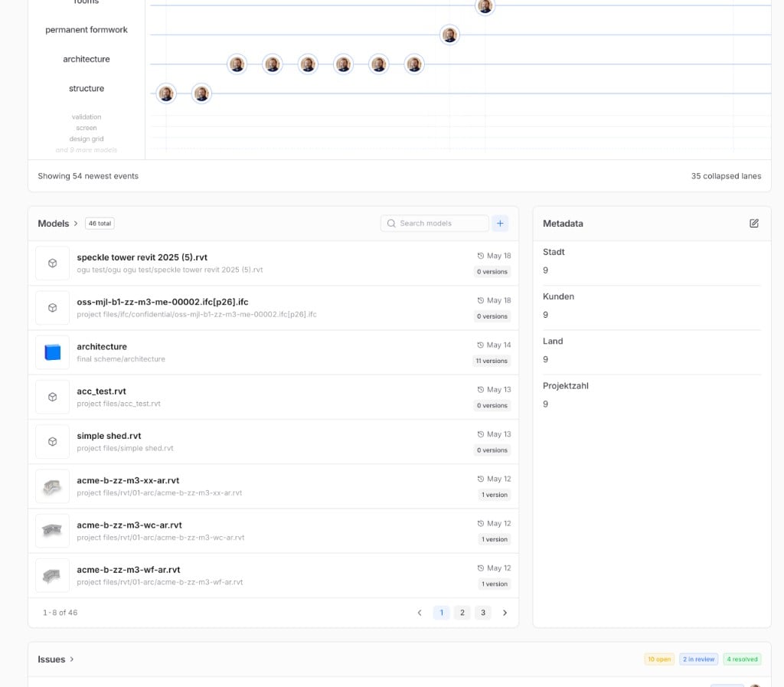This screenshot has height=687, width=784.
Task: Open acme-b-zz-m3-wf-ar.rvt model name
Action: pyautogui.click(x=129, y=570)
